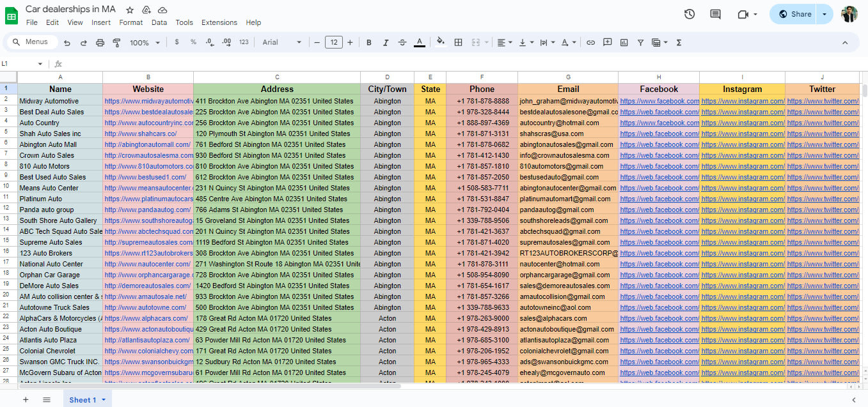Open version history clock icon

[x=689, y=14]
